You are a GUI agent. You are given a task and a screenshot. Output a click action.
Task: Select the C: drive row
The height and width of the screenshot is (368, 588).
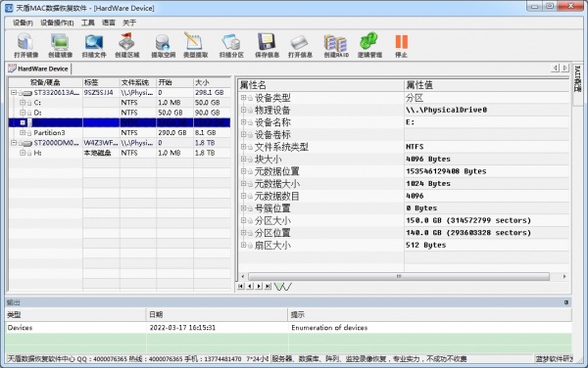pyautogui.click(x=120, y=103)
